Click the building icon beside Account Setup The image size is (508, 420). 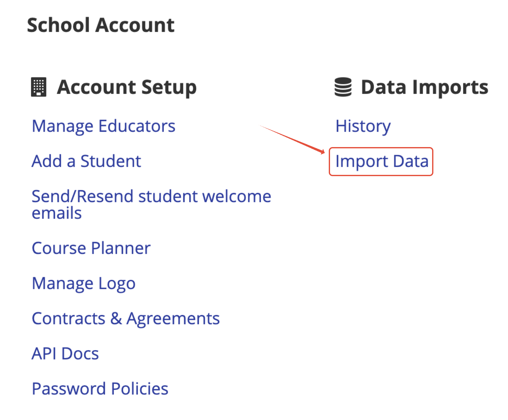point(39,87)
